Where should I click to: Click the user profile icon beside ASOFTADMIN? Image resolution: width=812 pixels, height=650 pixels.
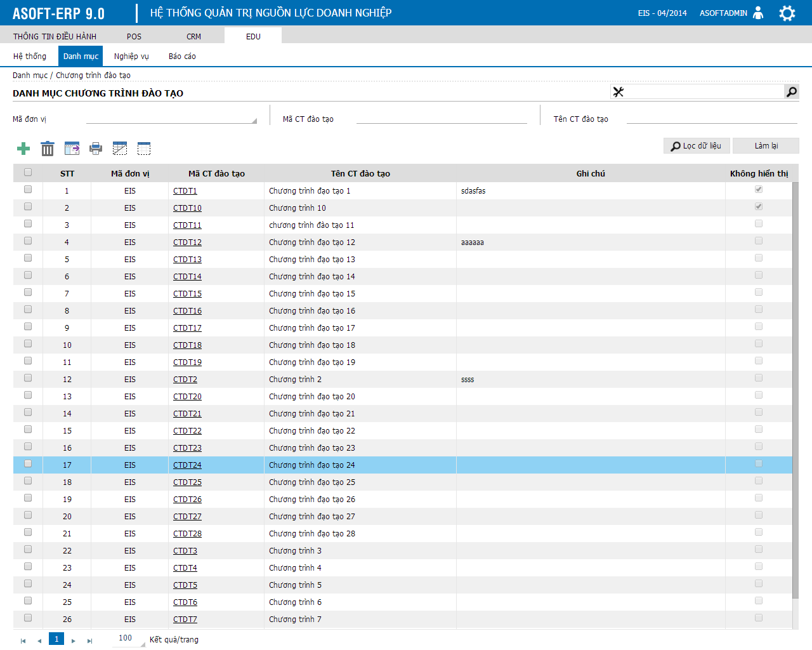point(758,13)
